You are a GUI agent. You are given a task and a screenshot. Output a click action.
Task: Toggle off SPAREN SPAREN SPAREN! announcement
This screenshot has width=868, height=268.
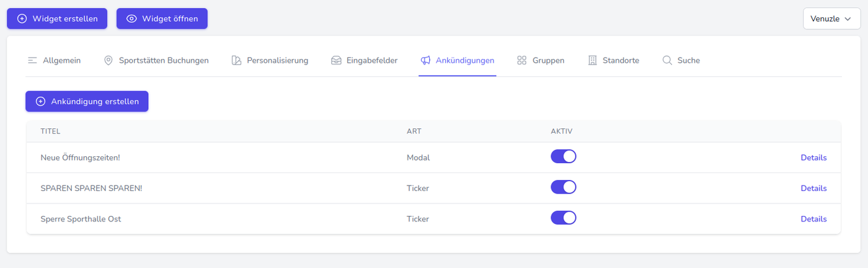564,187
